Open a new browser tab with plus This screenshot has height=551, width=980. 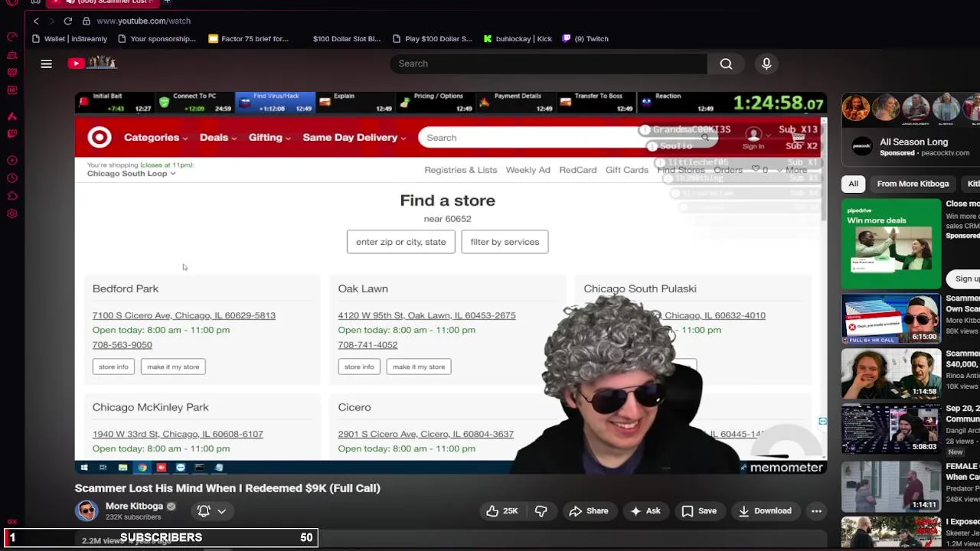tap(167, 2)
